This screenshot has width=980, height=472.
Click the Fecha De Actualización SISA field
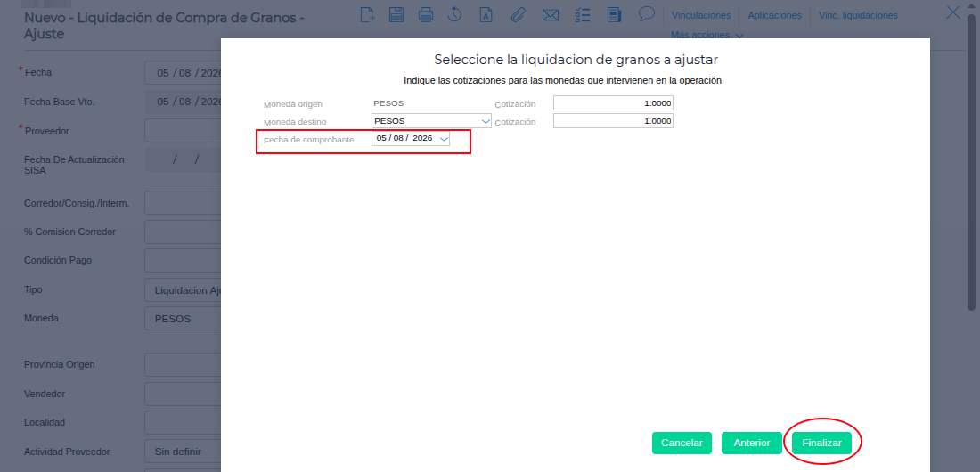(x=183, y=159)
